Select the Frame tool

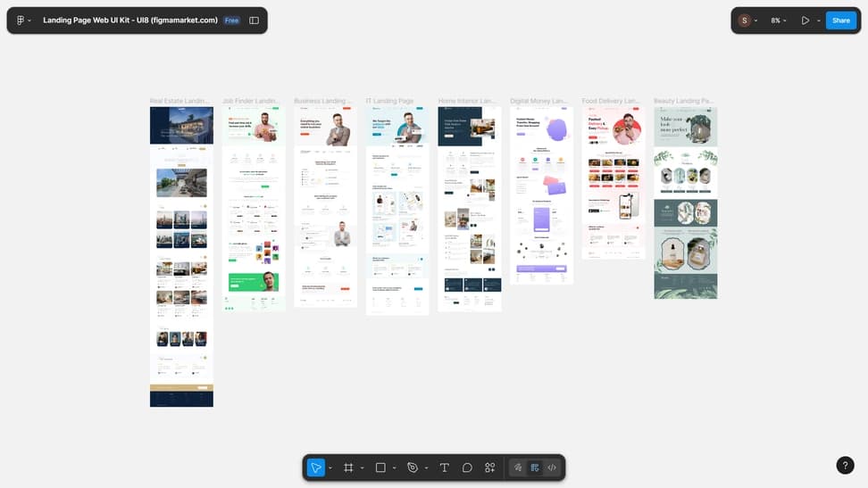(x=348, y=467)
